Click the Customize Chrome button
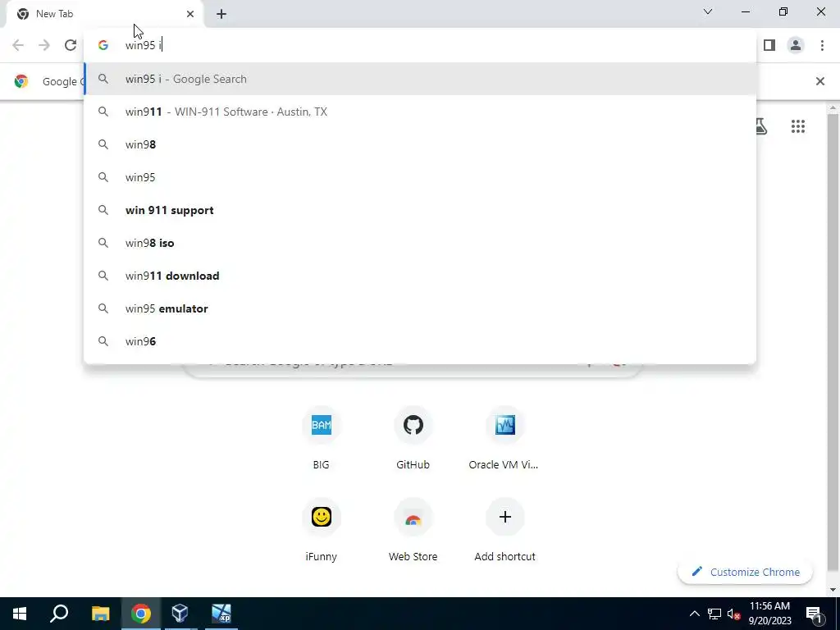 745,572
